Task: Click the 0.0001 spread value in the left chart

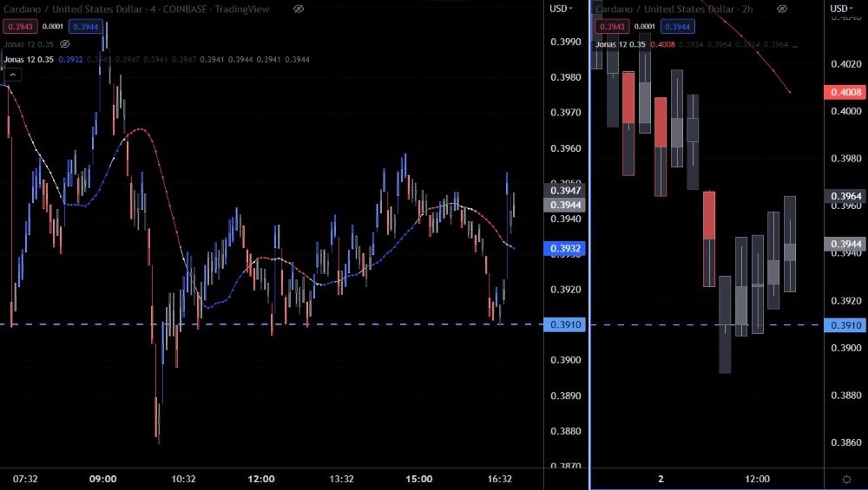Action: [x=53, y=27]
